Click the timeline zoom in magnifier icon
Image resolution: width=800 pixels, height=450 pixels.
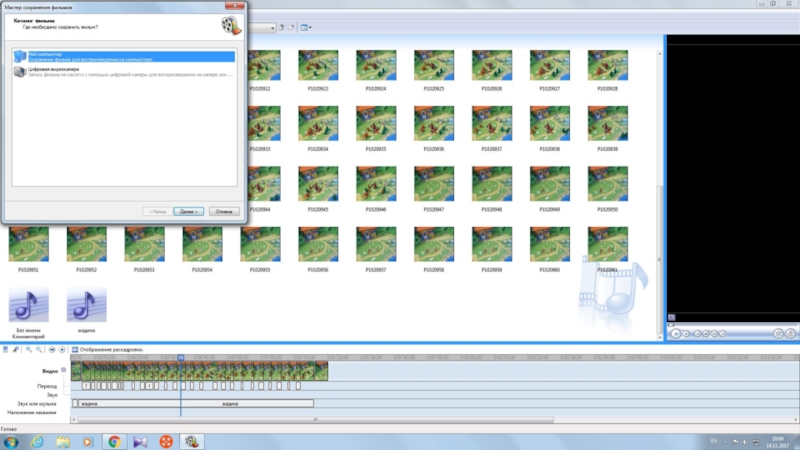(27, 349)
